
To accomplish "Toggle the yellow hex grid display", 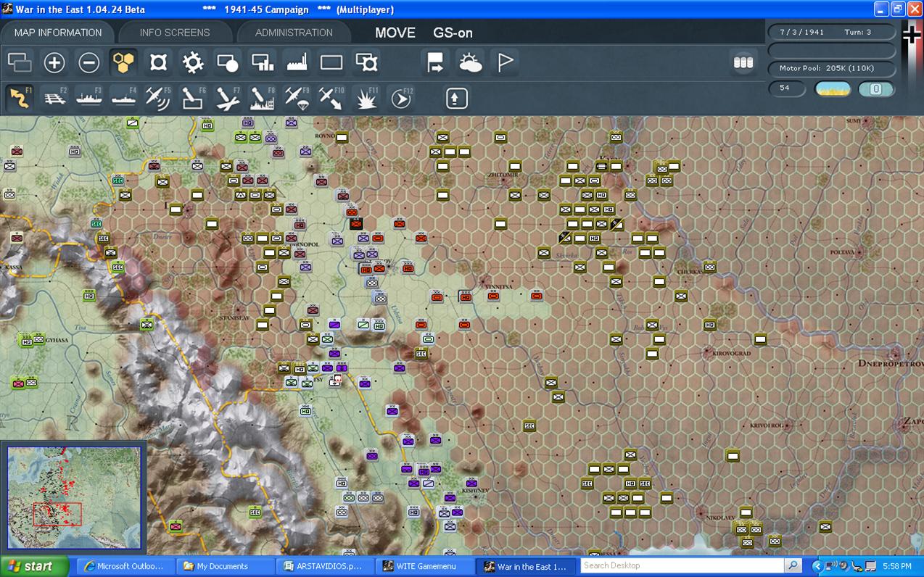I will 124,63.
